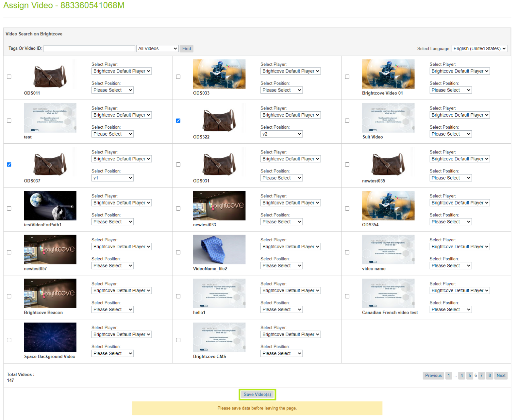The height and width of the screenshot is (420, 517).
Task: Click the testVideoForPath1 asteroid thumbnail
Action: [50, 205]
